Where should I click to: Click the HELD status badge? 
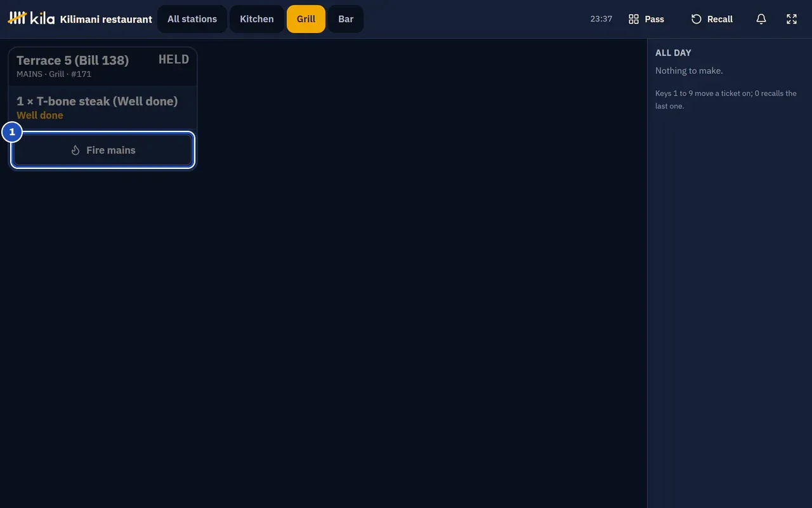click(174, 59)
